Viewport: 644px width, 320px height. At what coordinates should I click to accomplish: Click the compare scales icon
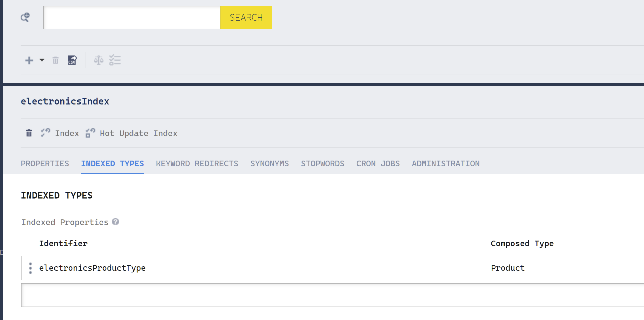(99, 60)
